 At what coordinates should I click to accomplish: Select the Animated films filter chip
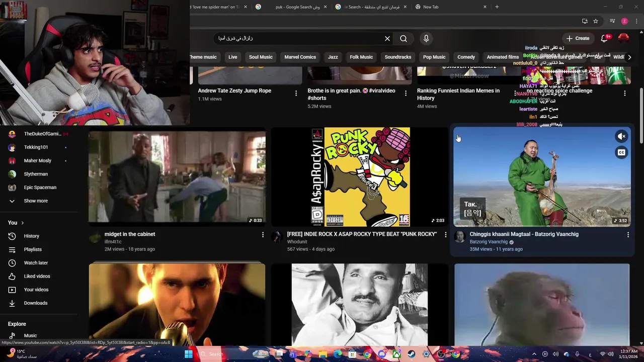coord(503,57)
